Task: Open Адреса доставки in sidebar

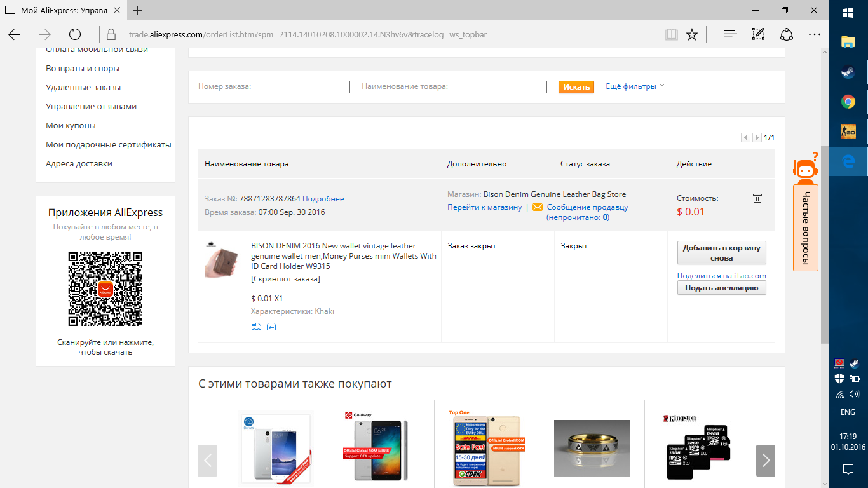Action: pos(79,164)
